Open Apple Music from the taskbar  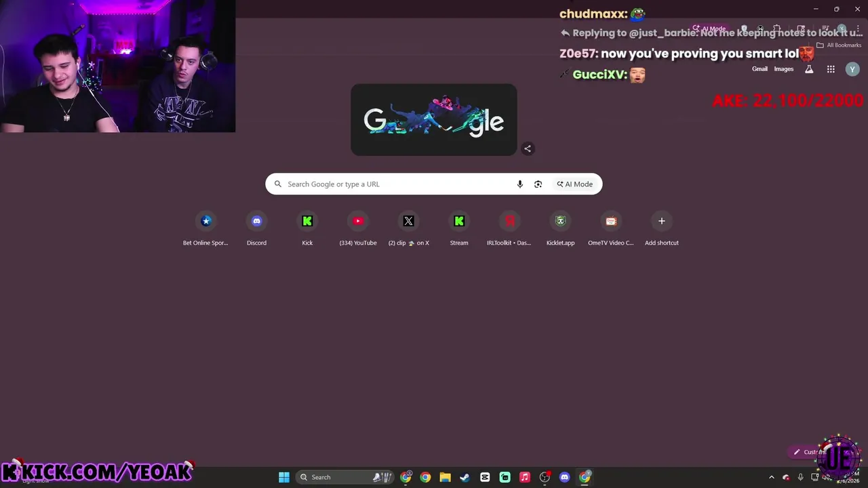coord(525,477)
